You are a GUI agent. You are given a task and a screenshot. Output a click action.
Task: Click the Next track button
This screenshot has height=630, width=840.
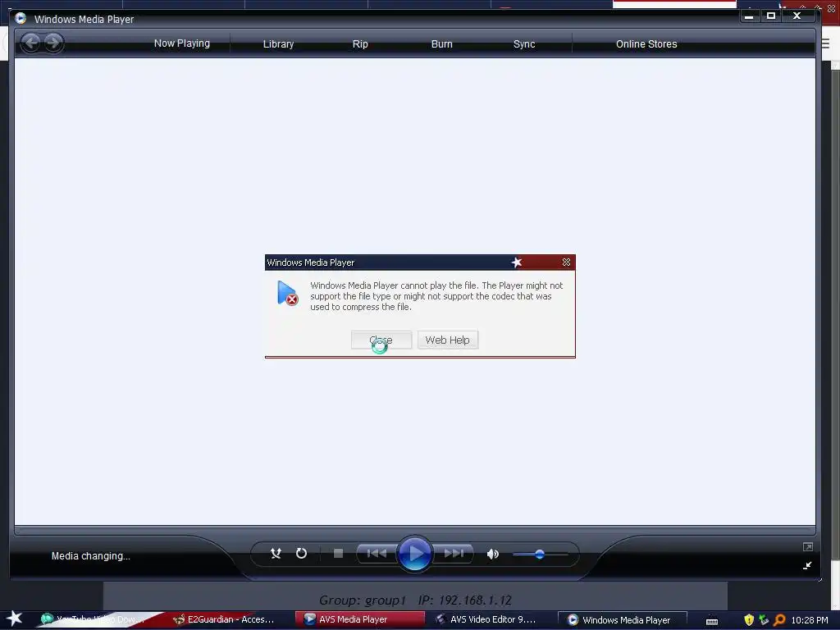pos(454,554)
